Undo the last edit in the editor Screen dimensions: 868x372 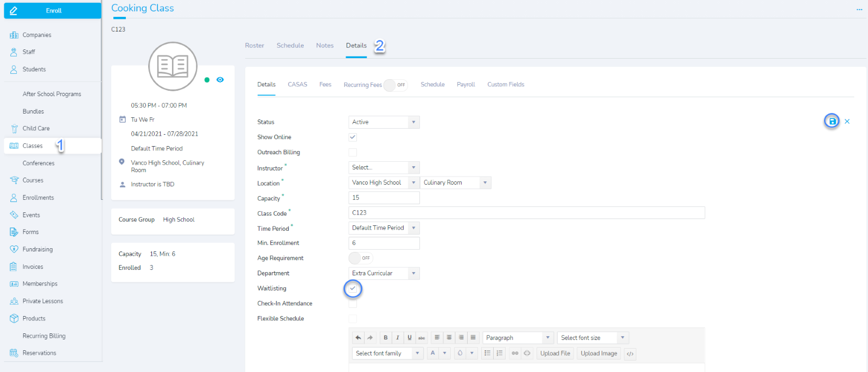point(358,338)
